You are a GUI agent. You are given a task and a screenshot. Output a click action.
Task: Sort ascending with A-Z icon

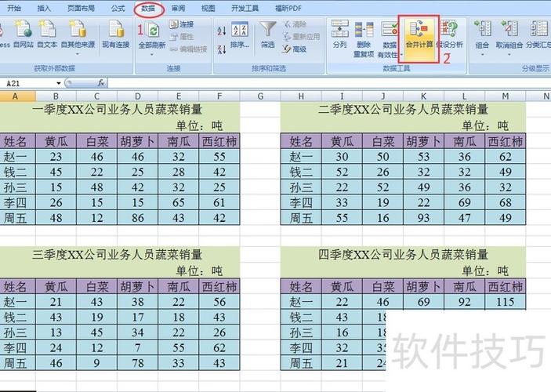point(222,31)
